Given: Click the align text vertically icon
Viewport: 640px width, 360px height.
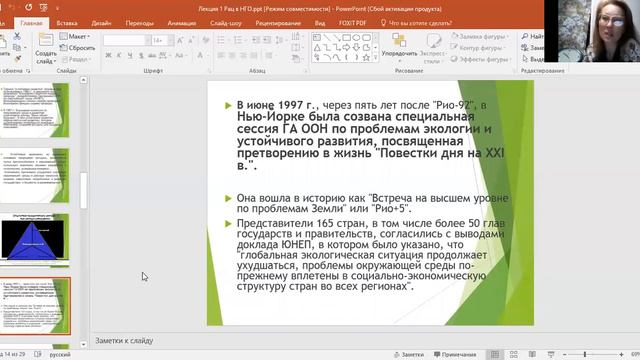Looking at the screenshot, I should pos(297,48).
